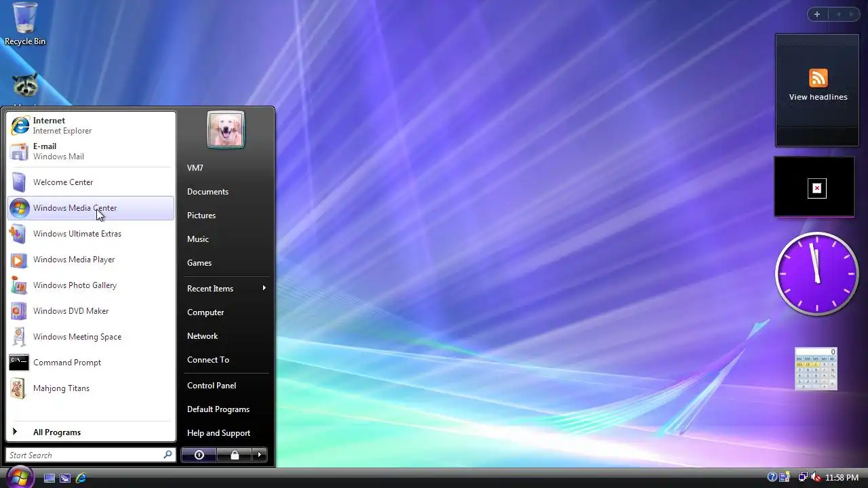Launch Windows DVD Maker
This screenshot has width=868, height=488.
point(90,311)
